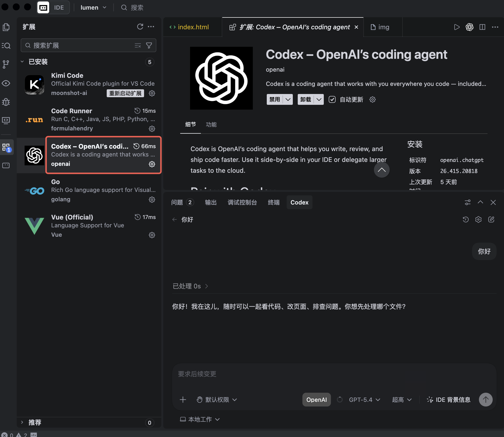
Task: Click 重新启动扩展 for Kimi Code
Action: [x=125, y=93]
